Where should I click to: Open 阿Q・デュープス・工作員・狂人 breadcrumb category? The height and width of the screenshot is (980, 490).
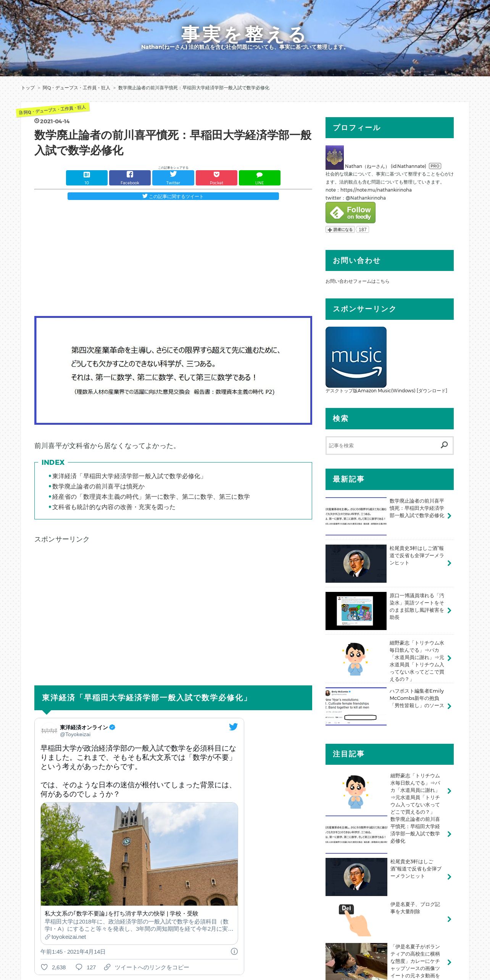(x=76, y=88)
